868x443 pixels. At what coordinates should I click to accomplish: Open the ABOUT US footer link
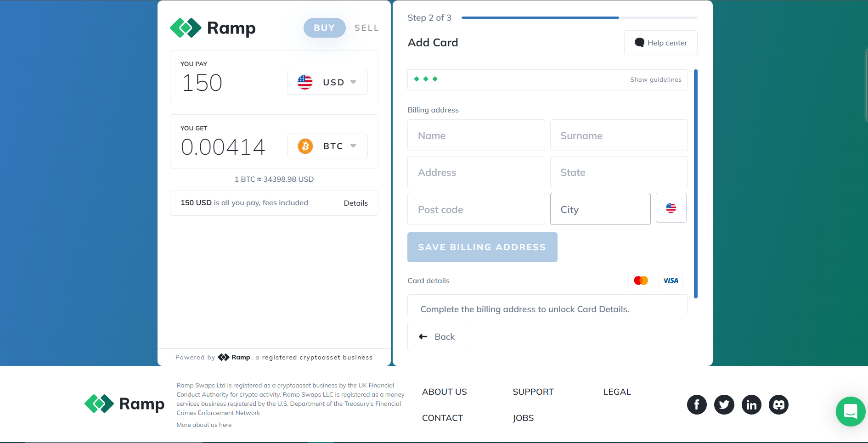(x=444, y=392)
